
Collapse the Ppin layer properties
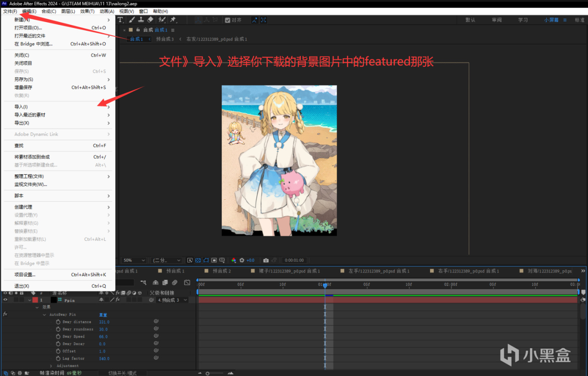click(x=29, y=300)
